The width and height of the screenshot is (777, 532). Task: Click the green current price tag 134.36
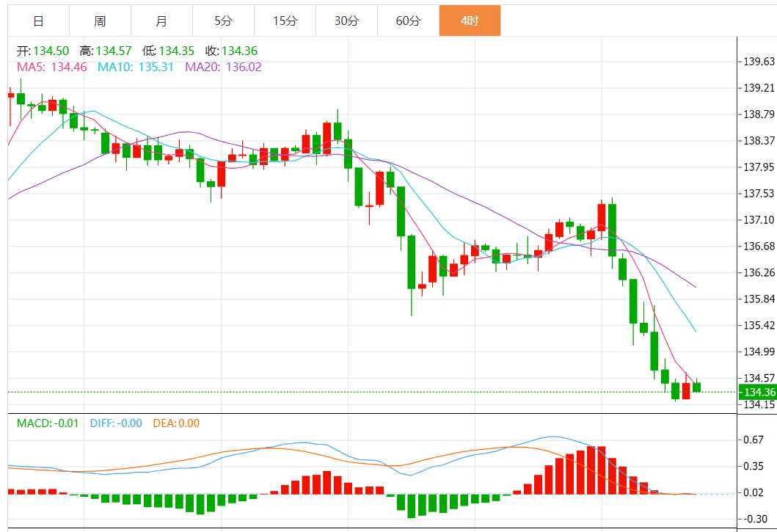pyautogui.click(x=758, y=392)
